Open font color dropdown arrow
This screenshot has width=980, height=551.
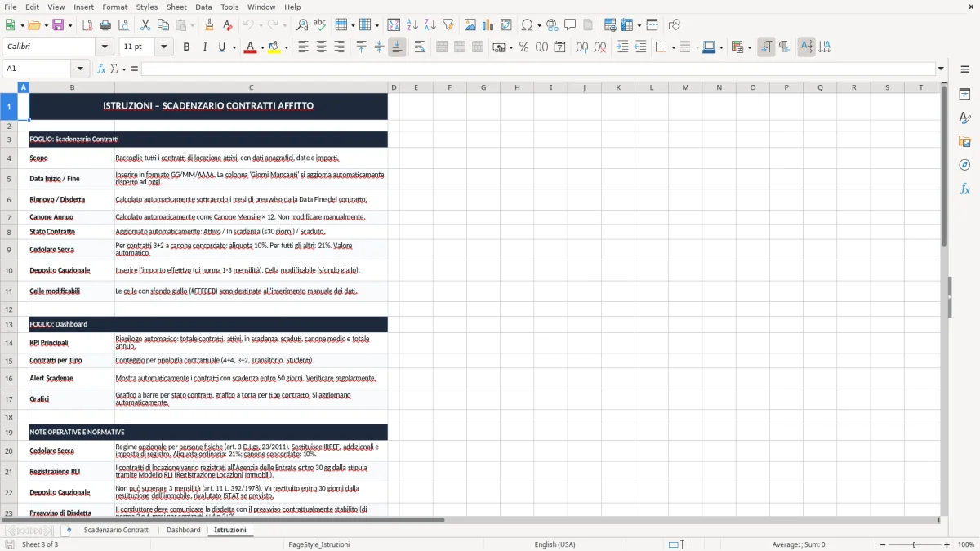pos(261,47)
